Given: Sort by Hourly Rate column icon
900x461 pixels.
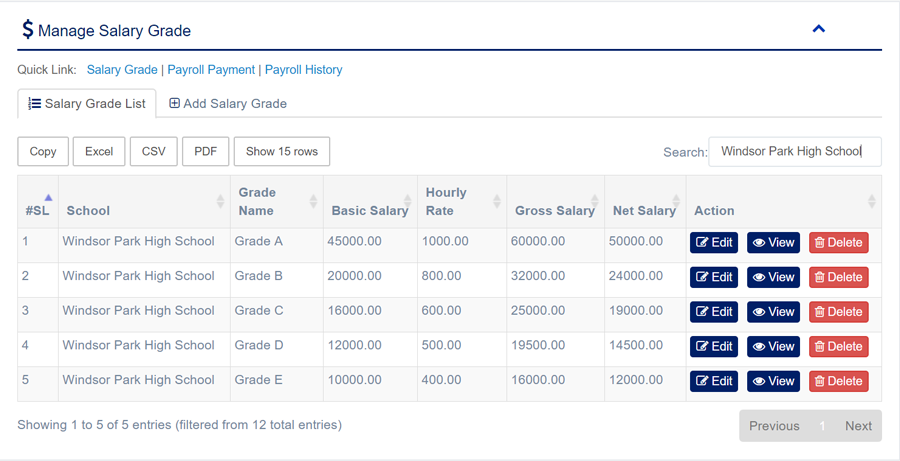Looking at the screenshot, I should [496, 202].
